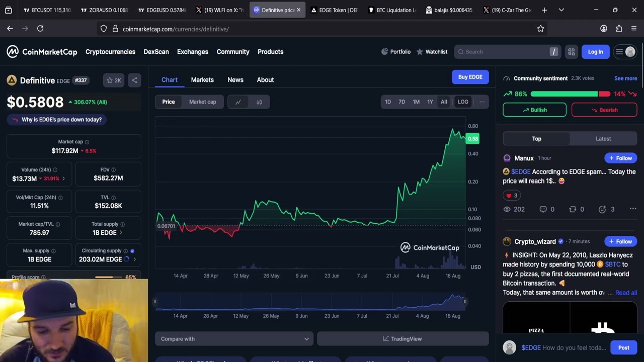Switch community feed to Latest tab

[x=603, y=139]
